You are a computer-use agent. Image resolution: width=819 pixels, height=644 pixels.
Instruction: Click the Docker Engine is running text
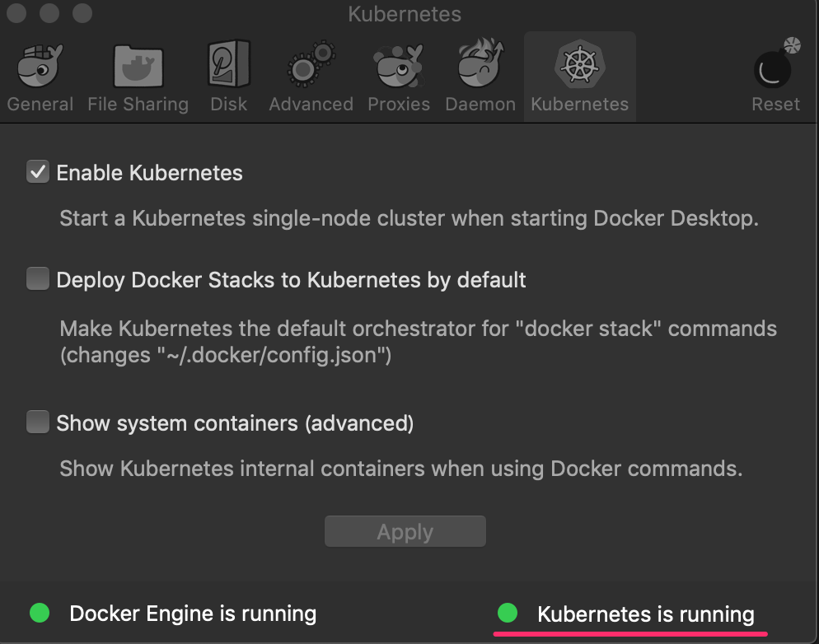pos(193,614)
